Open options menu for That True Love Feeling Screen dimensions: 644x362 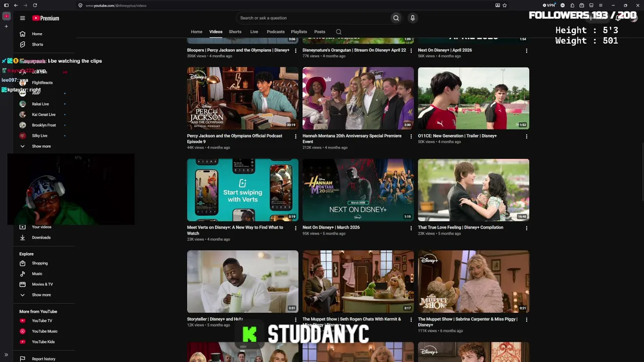526,228
